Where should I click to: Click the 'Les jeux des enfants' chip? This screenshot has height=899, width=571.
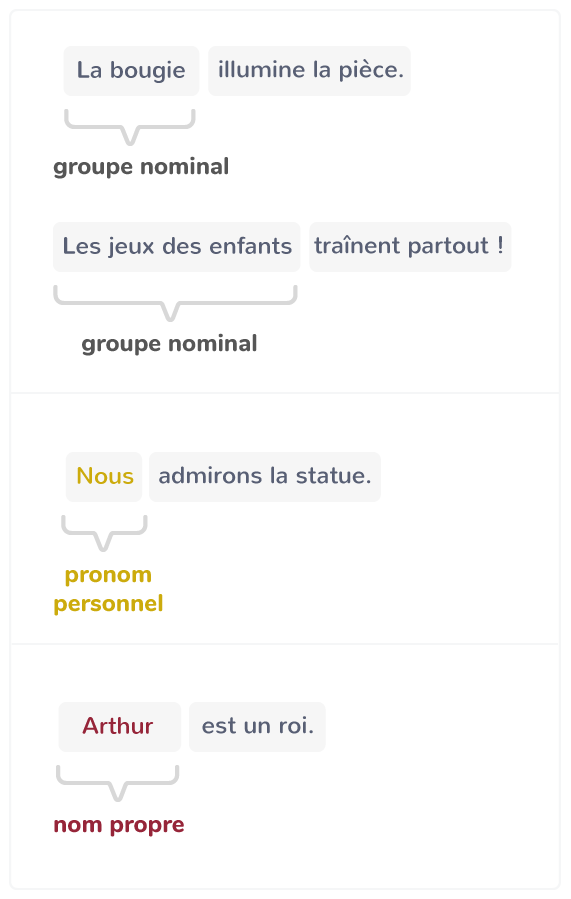177,247
